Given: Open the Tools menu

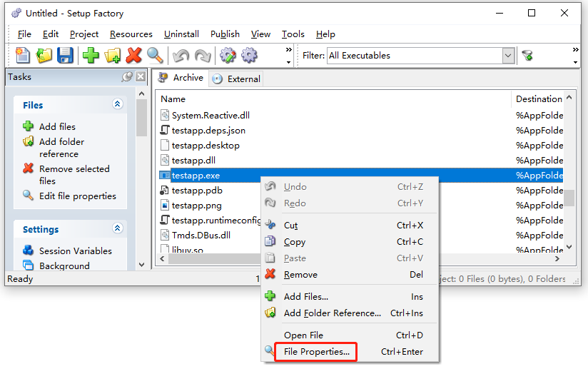Looking at the screenshot, I should [293, 34].
